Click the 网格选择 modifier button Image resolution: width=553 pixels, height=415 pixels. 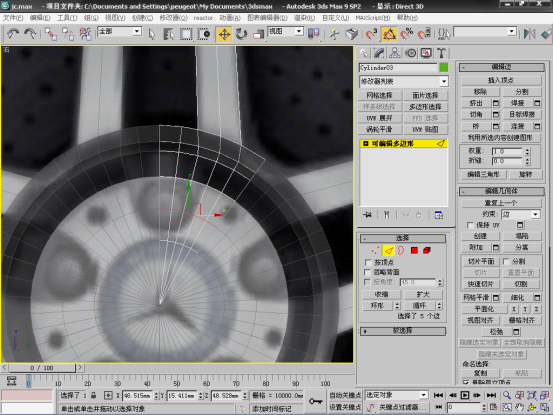click(379, 96)
